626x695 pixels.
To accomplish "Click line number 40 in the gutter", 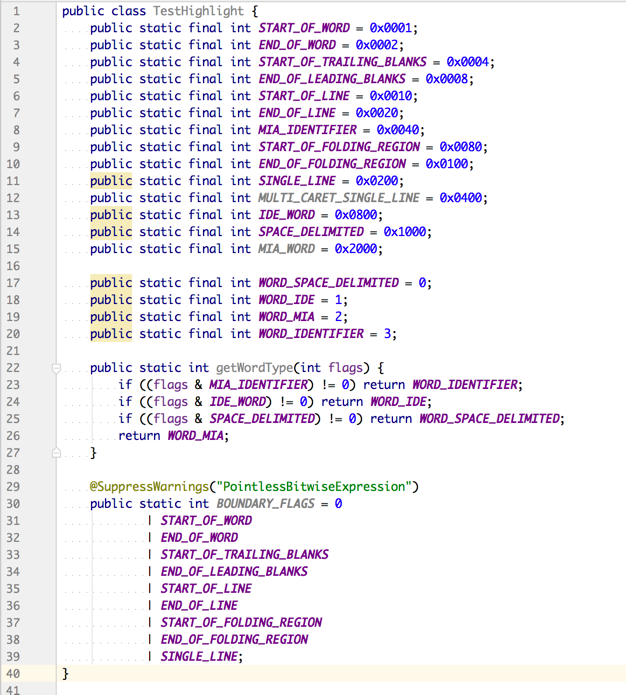I will pos(13,674).
